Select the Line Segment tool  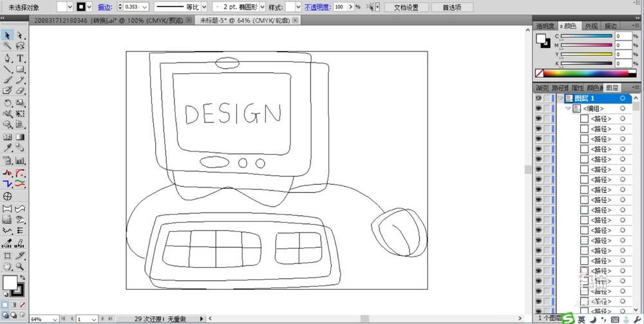tap(7, 69)
